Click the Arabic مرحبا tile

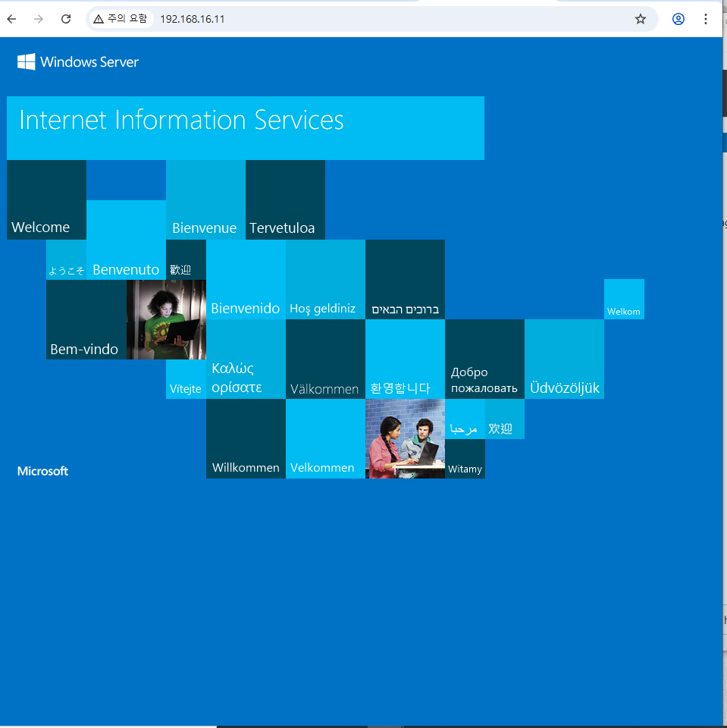coord(465,419)
